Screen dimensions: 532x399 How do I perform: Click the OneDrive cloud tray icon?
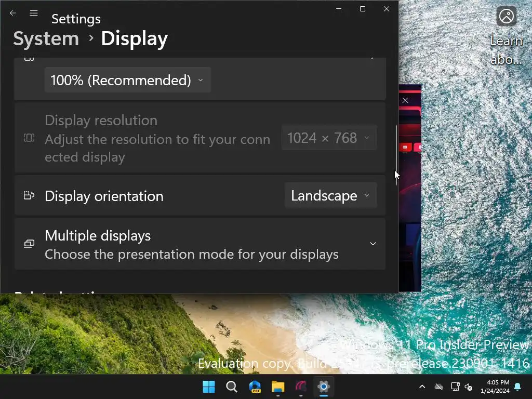click(439, 387)
